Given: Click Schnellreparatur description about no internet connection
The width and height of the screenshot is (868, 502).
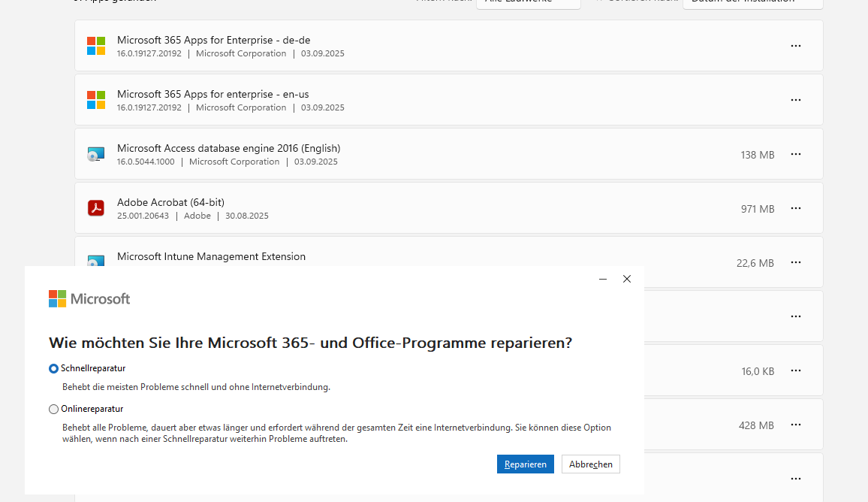Looking at the screenshot, I should (x=197, y=387).
